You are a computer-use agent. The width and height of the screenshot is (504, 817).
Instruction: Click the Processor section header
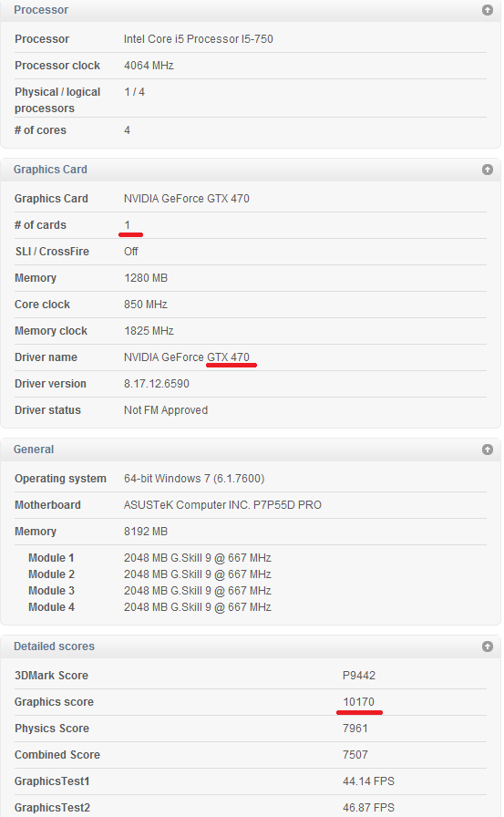tap(41, 10)
